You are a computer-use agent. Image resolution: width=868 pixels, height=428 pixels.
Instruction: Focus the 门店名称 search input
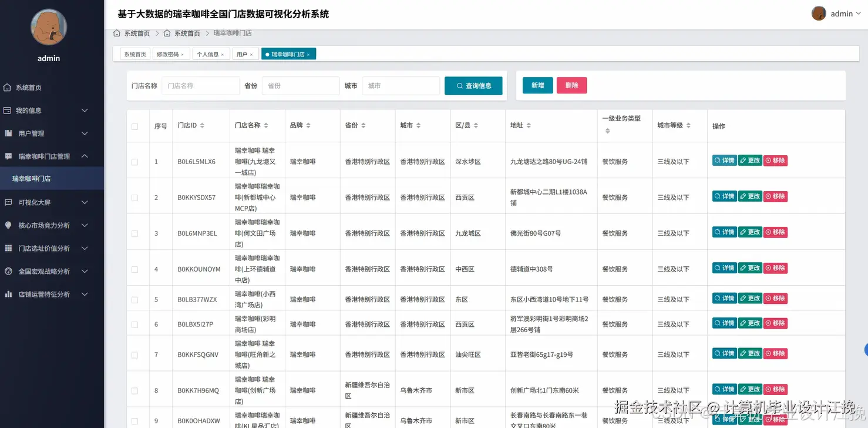coord(201,86)
